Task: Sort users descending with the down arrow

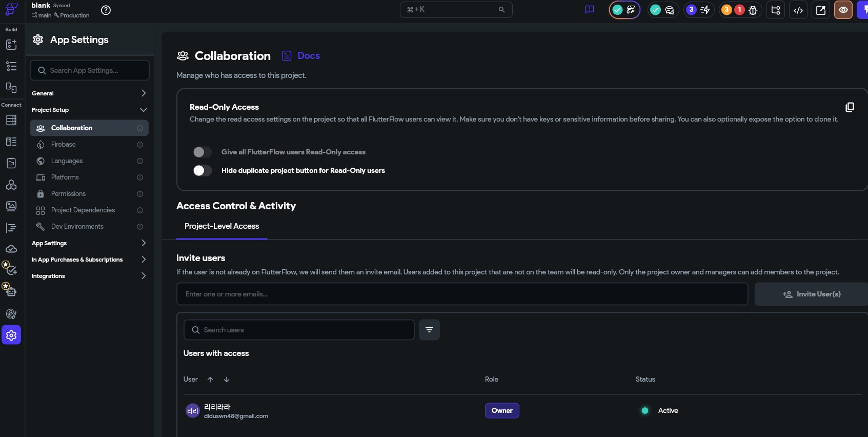Action: pyautogui.click(x=227, y=380)
